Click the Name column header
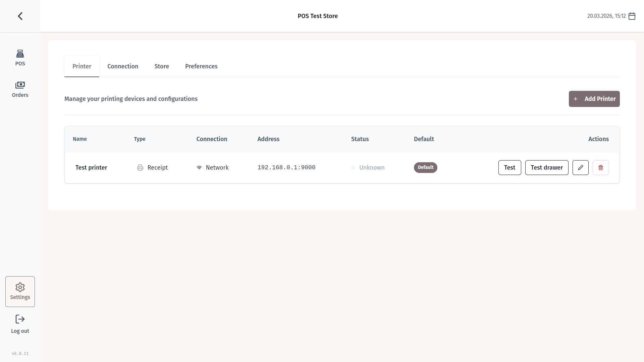This screenshot has height=362, width=644. [x=80, y=139]
